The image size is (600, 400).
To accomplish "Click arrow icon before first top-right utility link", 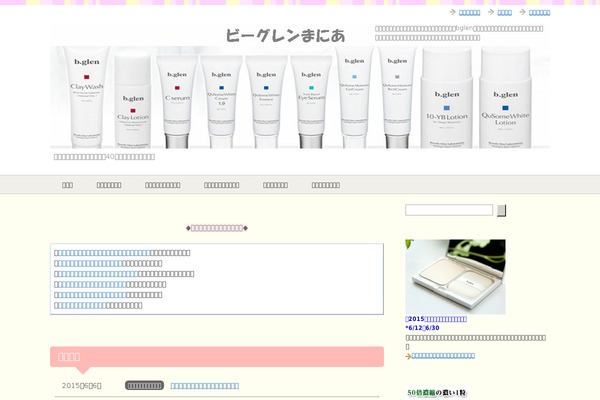I will click(x=452, y=12).
